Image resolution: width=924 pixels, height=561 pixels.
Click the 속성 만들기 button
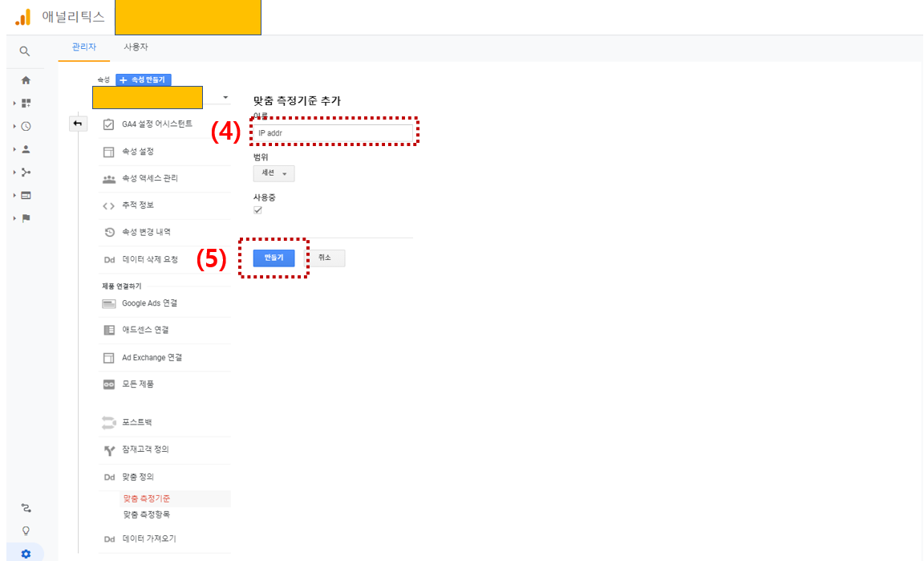pos(144,79)
